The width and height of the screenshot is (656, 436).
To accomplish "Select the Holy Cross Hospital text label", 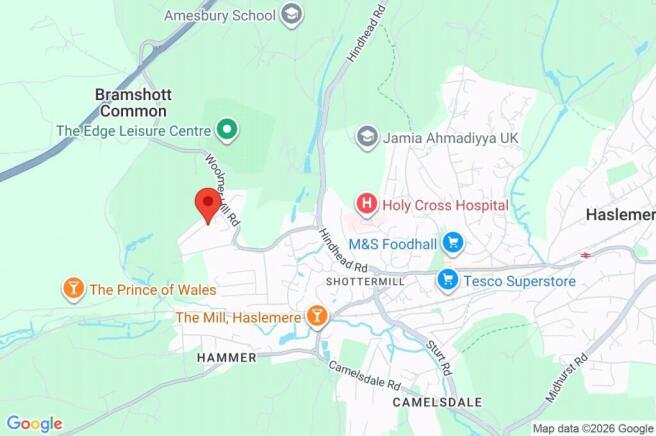I will 446,205.
